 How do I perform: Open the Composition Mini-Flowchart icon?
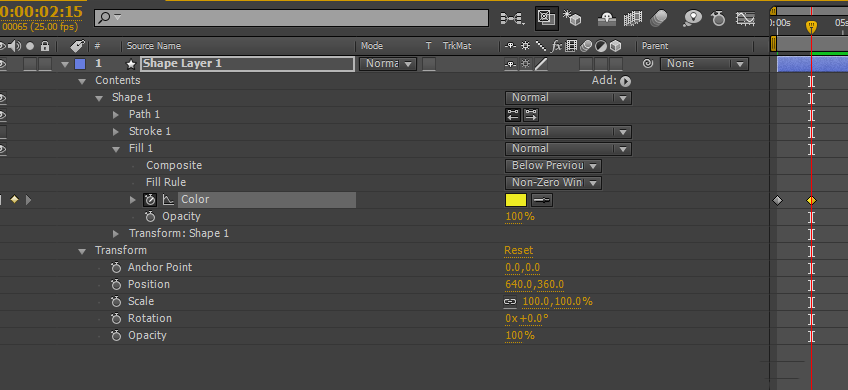(x=512, y=19)
